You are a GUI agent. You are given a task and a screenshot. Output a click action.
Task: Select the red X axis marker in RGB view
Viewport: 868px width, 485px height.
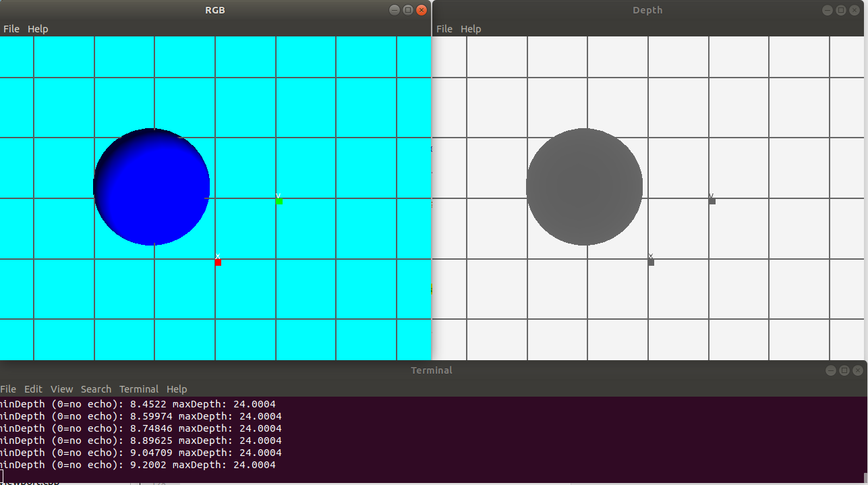coord(217,262)
